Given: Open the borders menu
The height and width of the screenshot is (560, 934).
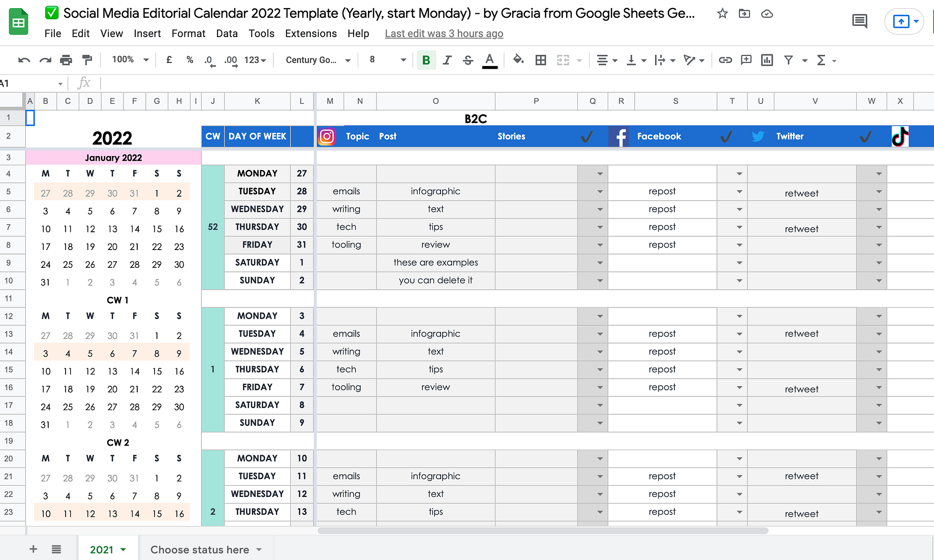Looking at the screenshot, I should (540, 59).
